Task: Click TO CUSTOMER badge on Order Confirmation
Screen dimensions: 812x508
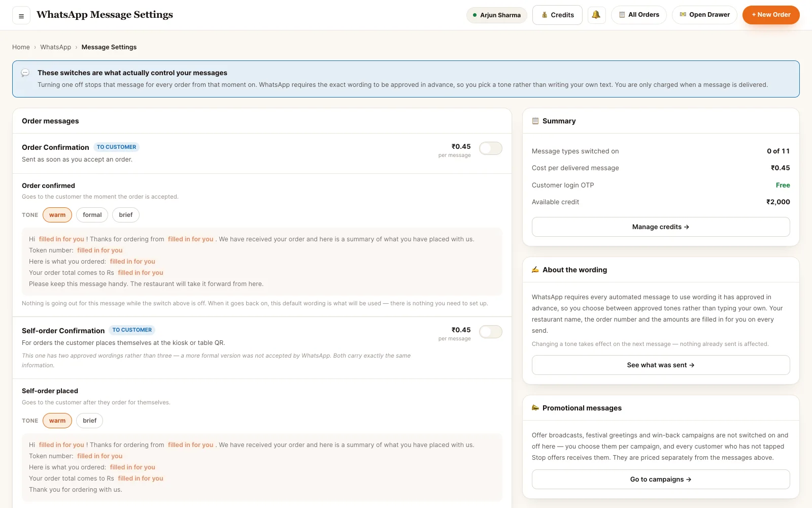Action: (x=117, y=147)
